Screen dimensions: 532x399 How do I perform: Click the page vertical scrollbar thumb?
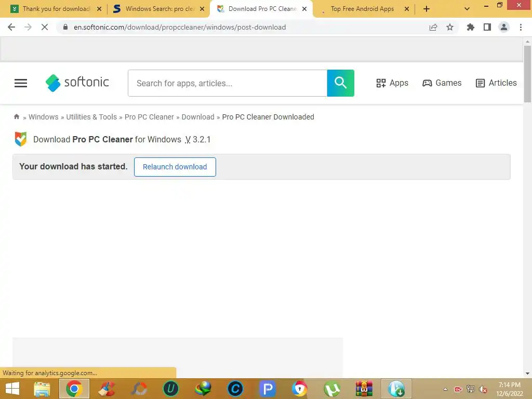527,74
